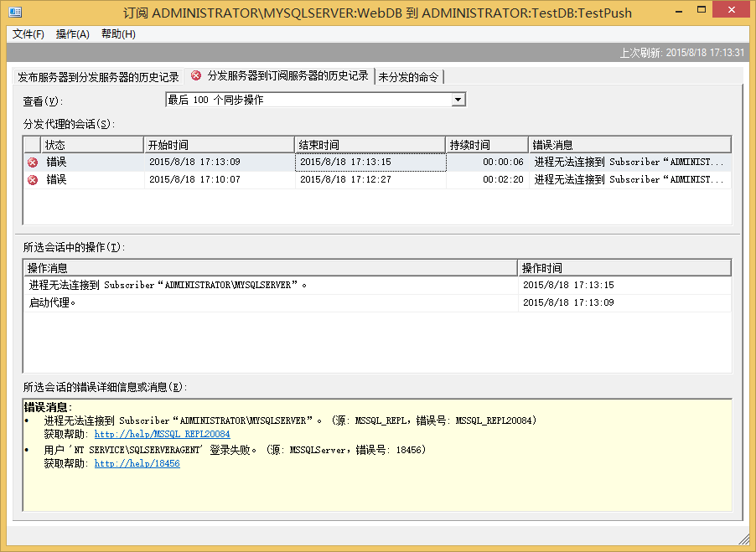The image size is (756, 552).
Task: Sort sessions by 持续时间 column header
Action: coord(487,145)
